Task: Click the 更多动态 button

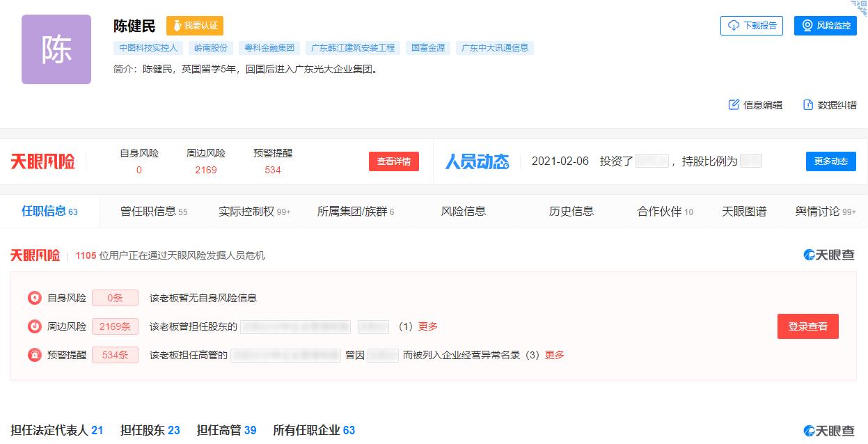Action: tap(830, 161)
